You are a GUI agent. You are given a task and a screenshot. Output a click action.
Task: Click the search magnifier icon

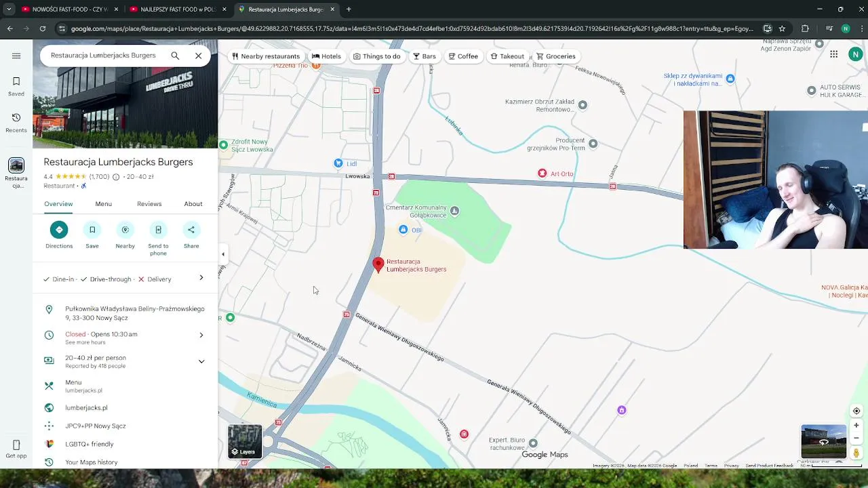(x=175, y=56)
